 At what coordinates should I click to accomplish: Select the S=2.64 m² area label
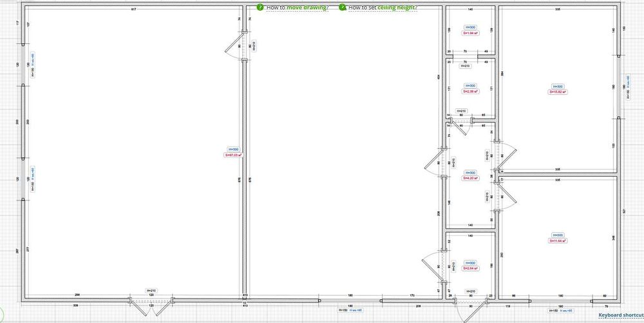(470, 268)
